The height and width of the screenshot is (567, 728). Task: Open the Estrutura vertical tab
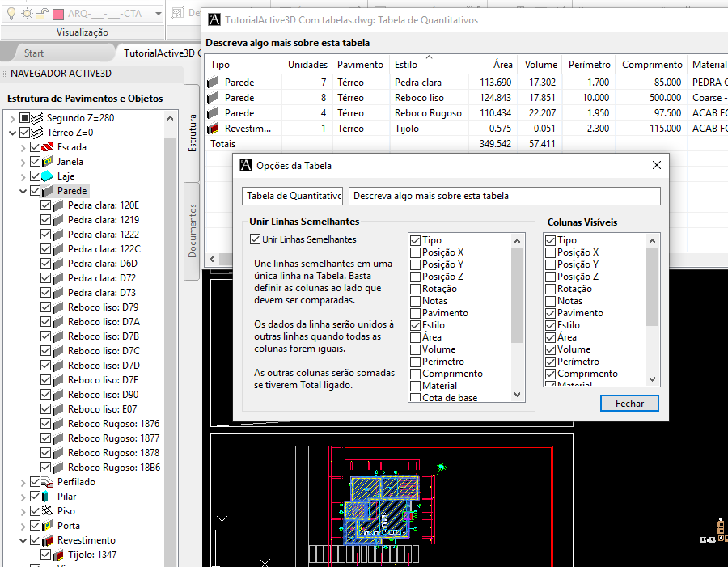(192, 133)
